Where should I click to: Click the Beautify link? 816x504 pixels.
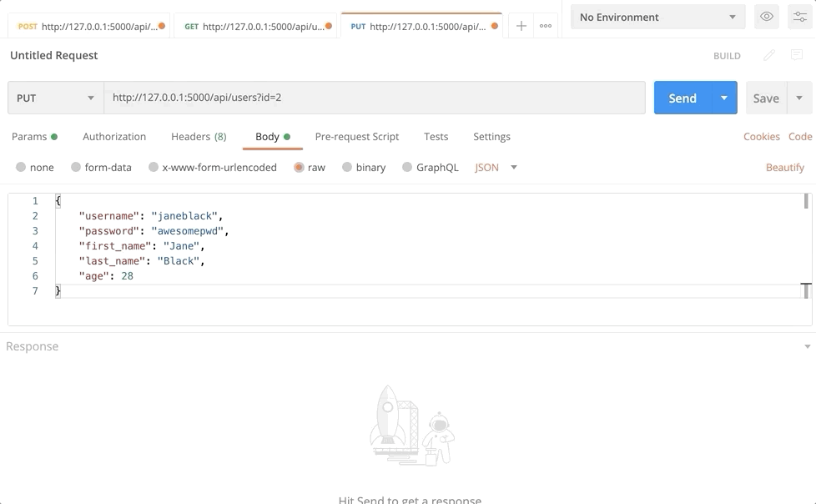784,167
